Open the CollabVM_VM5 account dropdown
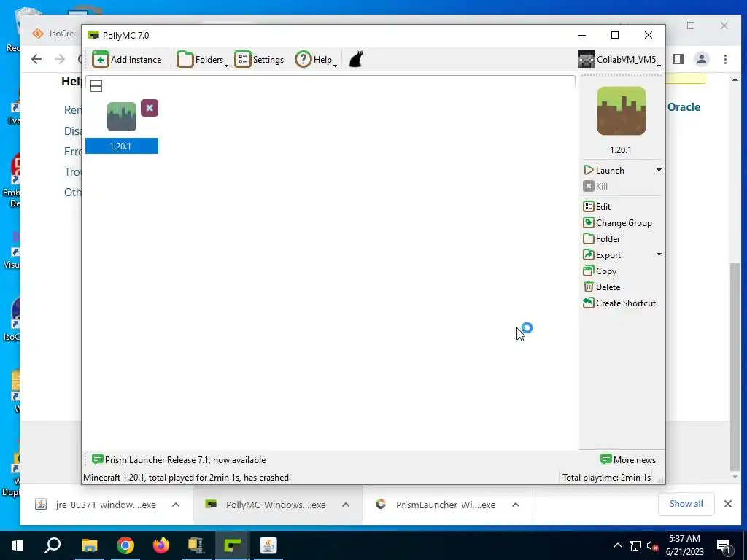The height and width of the screenshot is (560, 747). pyautogui.click(x=619, y=60)
